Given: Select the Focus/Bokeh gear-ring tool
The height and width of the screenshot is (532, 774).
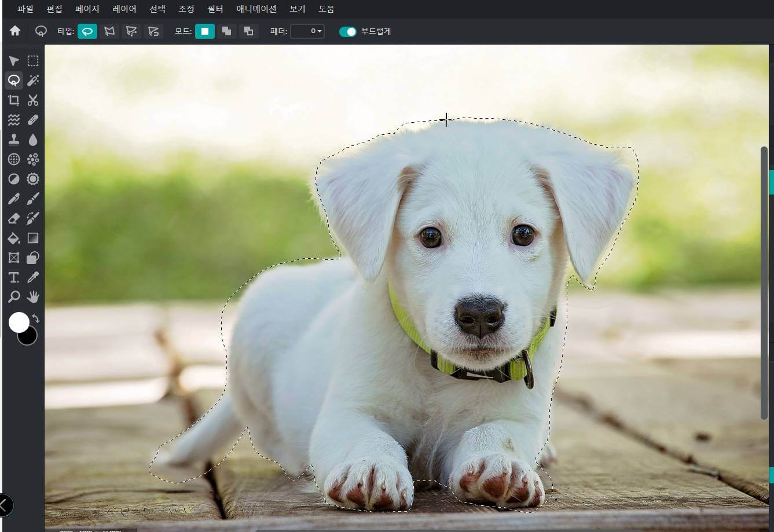Looking at the screenshot, I should 33,179.
